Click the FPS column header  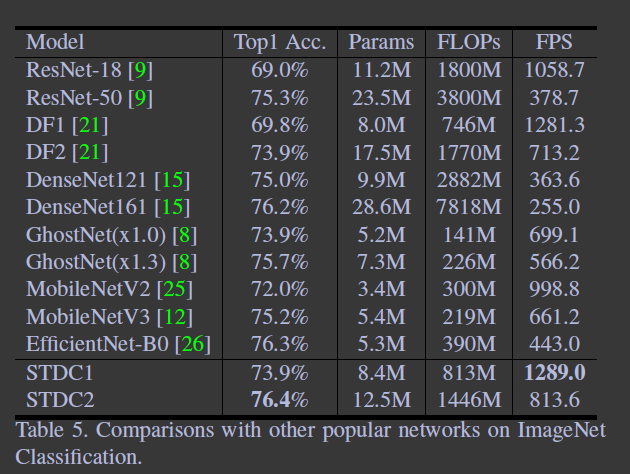pos(554,42)
